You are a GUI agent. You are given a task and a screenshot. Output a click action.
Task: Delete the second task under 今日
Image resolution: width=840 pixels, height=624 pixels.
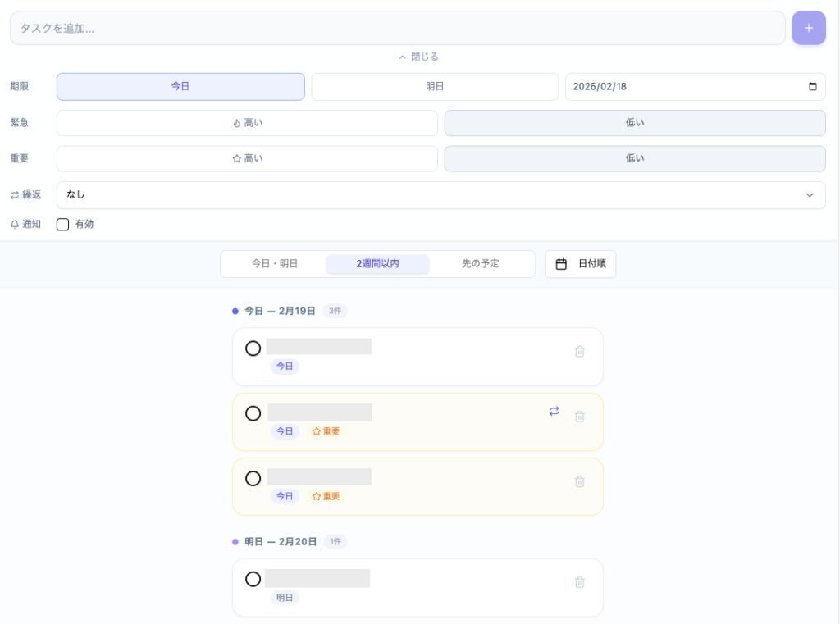click(579, 417)
